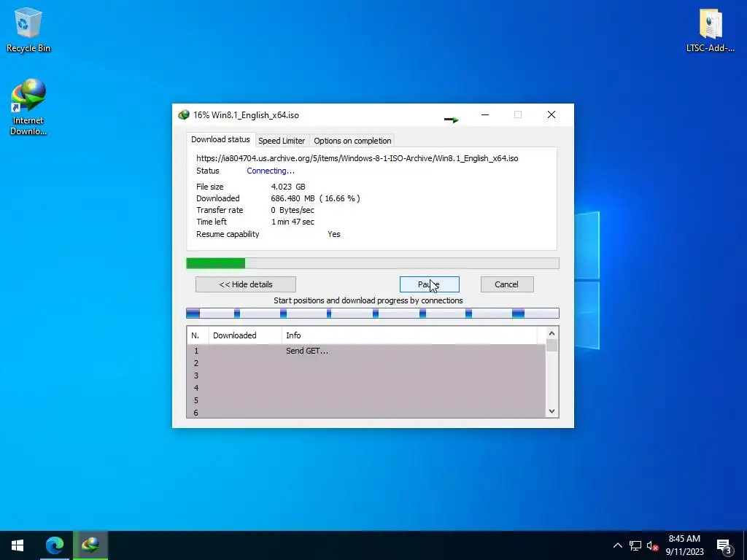This screenshot has height=560, width=747.
Task: Click the IDM globe icon in title bar
Action: click(x=183, y=114)
